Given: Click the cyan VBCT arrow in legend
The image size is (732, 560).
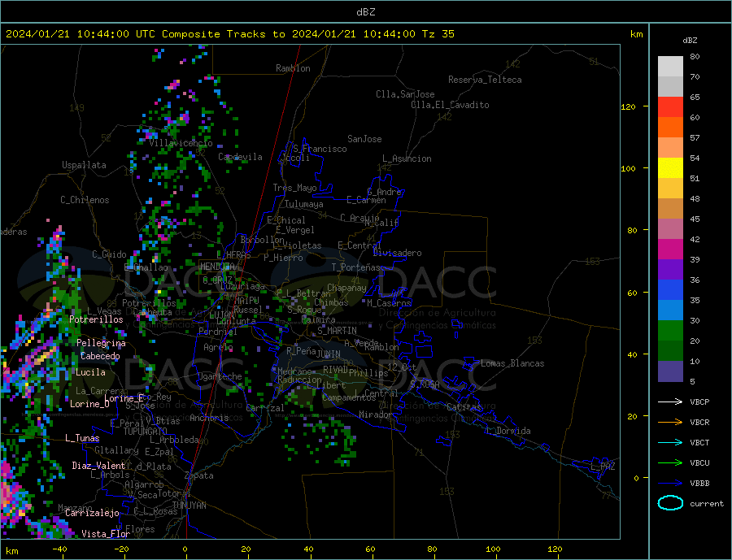Looking at the screenshot, I should point(670,442).
